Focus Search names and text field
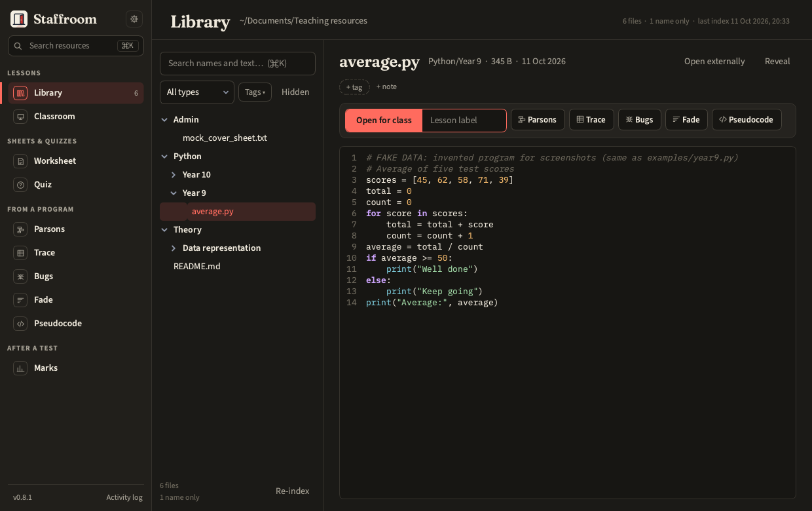 pos(238,64)
